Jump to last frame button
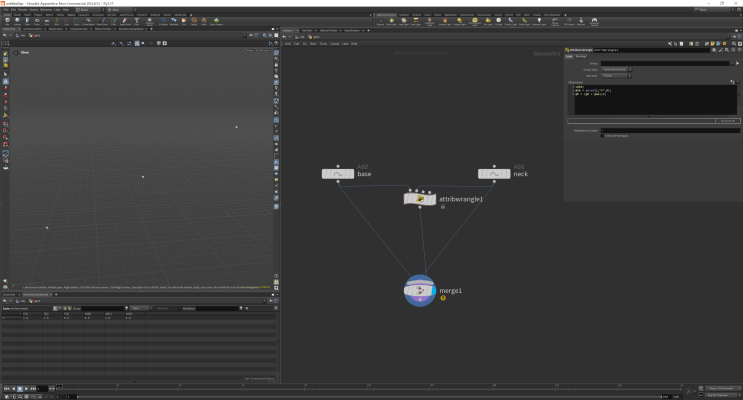The image size is (743, 400). [x=33, y=389]
